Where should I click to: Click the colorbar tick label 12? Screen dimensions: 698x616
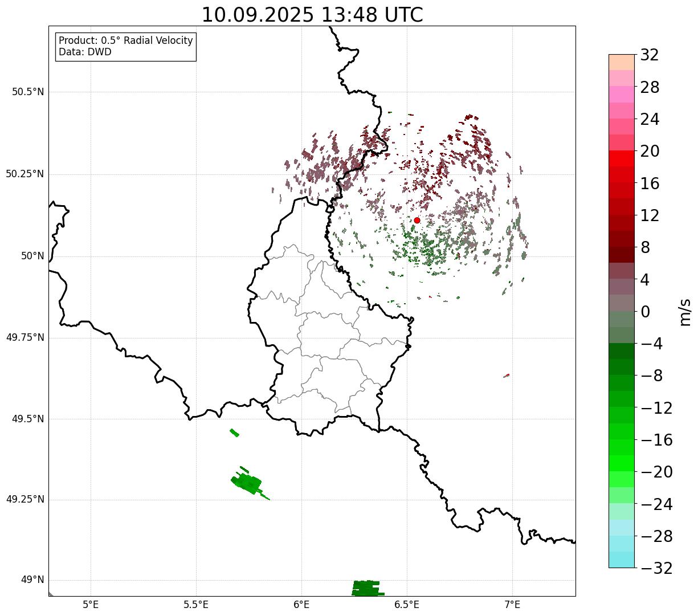pos(650,215)
